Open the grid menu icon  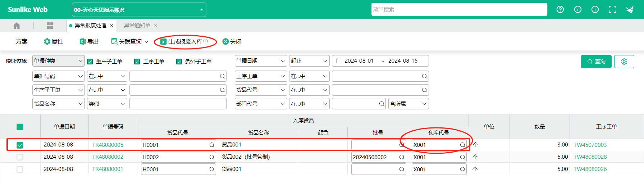click(x=50, y=26)
